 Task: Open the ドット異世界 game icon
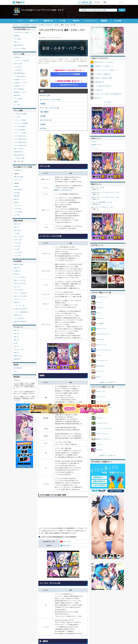(93, 324)
